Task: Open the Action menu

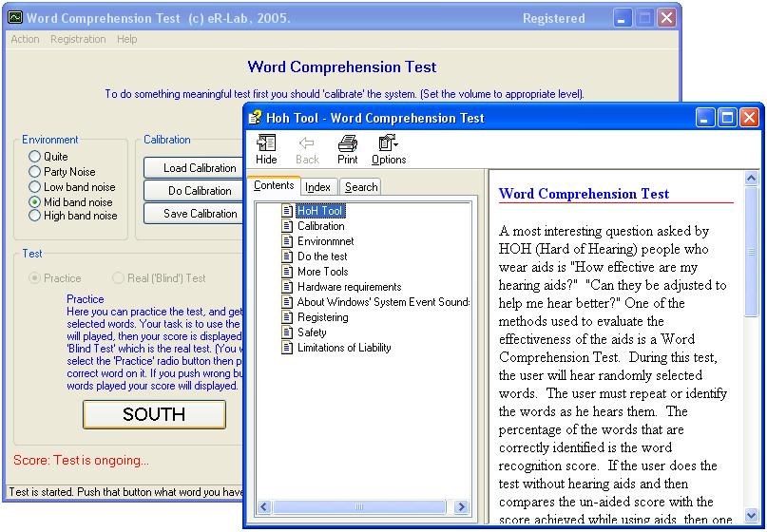Action: click(25, 39)
